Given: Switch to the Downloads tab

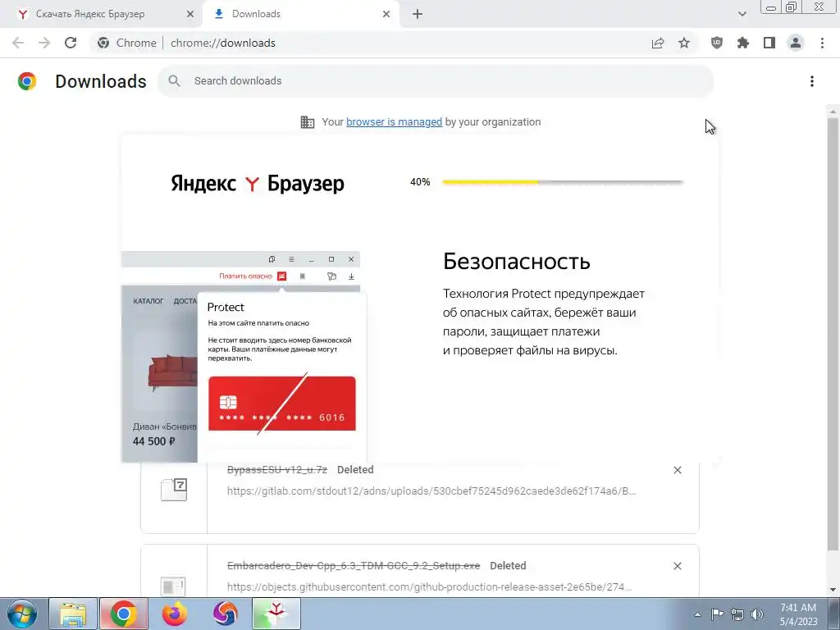Looking at the screenshot, I should tap(301, 14).
